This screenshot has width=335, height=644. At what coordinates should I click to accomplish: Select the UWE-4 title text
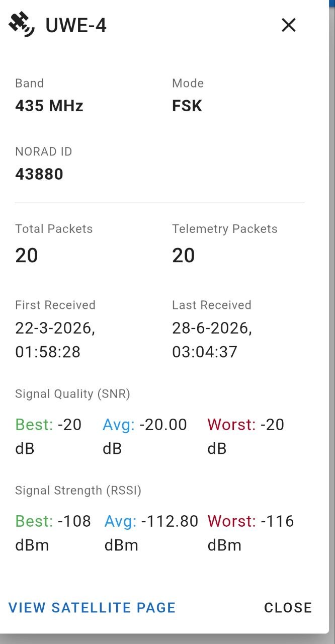coord(76,25)
